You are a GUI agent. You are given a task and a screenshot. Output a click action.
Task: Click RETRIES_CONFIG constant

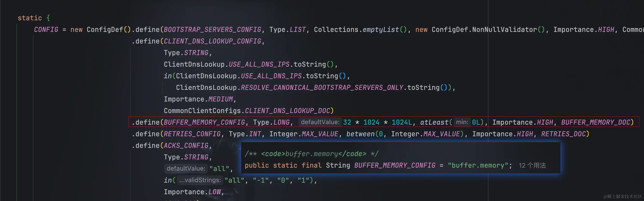pyautogui.click(x=192, y=134)
